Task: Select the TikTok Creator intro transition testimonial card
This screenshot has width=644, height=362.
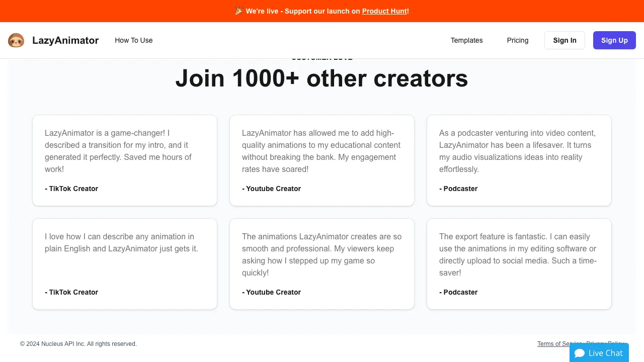Action: [x=125, y=160]
